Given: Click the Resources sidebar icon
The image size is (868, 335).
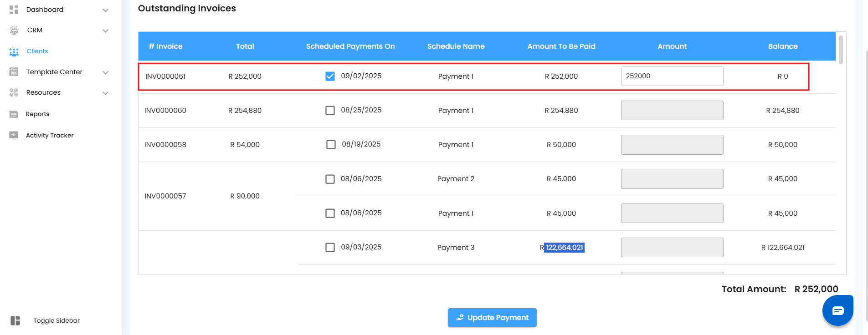Looking at the screenshot, I should [14, 92].
